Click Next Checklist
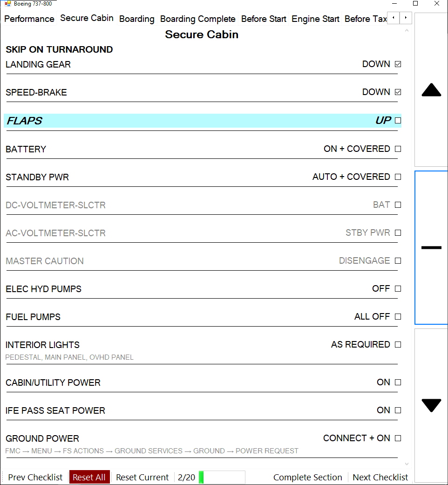Image resolution: width=448 pixels, height=485 pixels. [x=380, y=477]
